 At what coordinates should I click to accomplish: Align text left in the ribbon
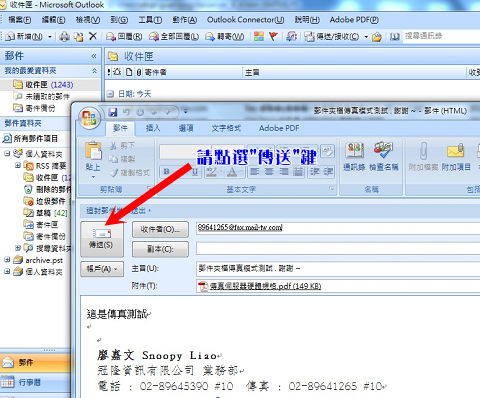[x=254, y=172]
